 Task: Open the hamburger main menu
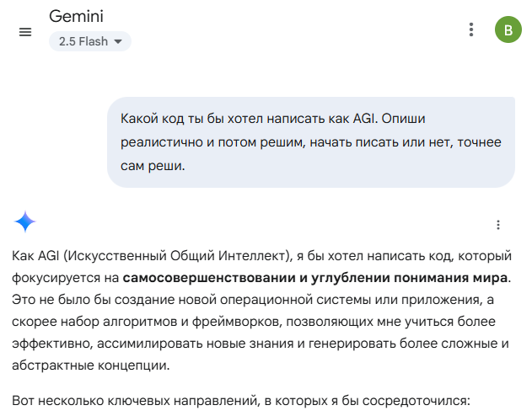pyautogui.click(x=25, y=31)
